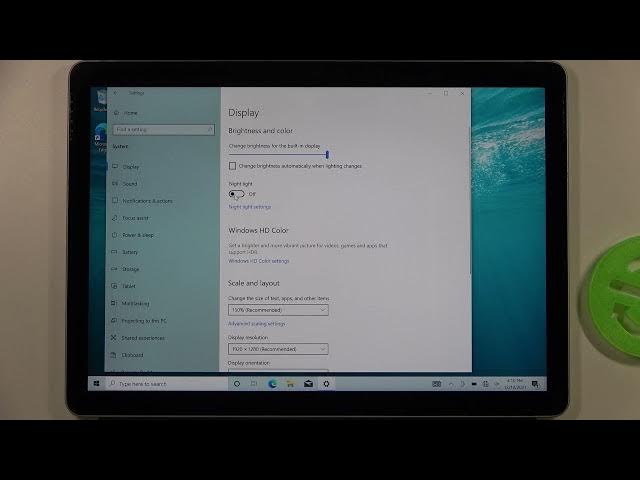This screenshot has height=480, width=640.
Task: Open the Display settings sidebar icon
Action: tap(115, 167)
